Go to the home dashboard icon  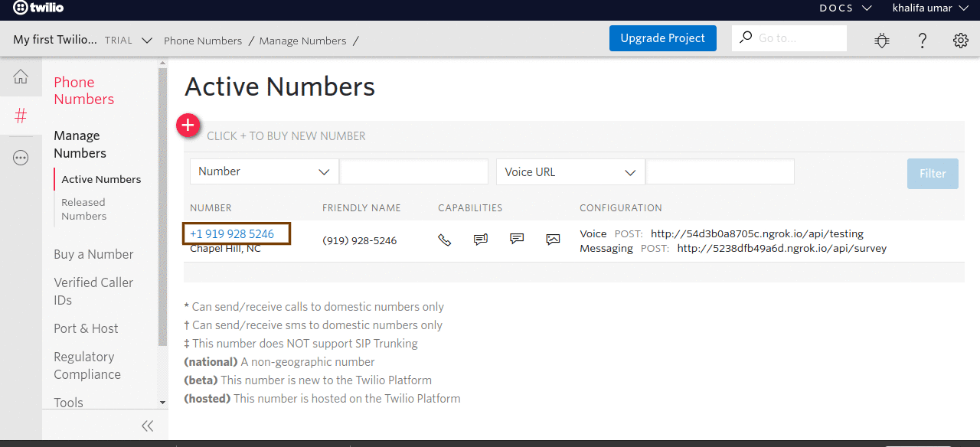click(x=21, y=77)
